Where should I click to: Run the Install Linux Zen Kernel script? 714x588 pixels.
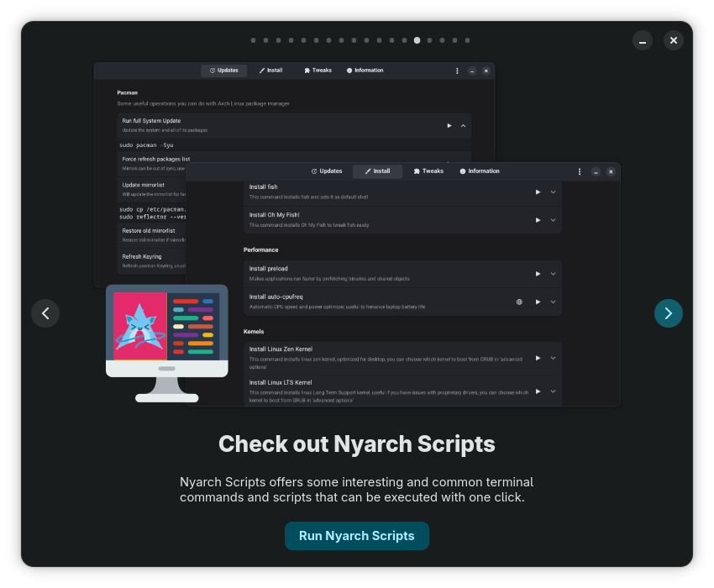pos(538,358)
